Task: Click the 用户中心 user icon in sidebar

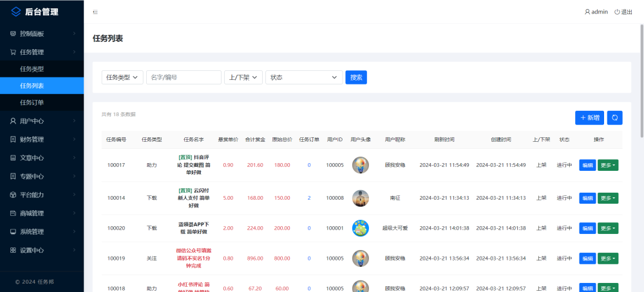Action: [13, 121]
